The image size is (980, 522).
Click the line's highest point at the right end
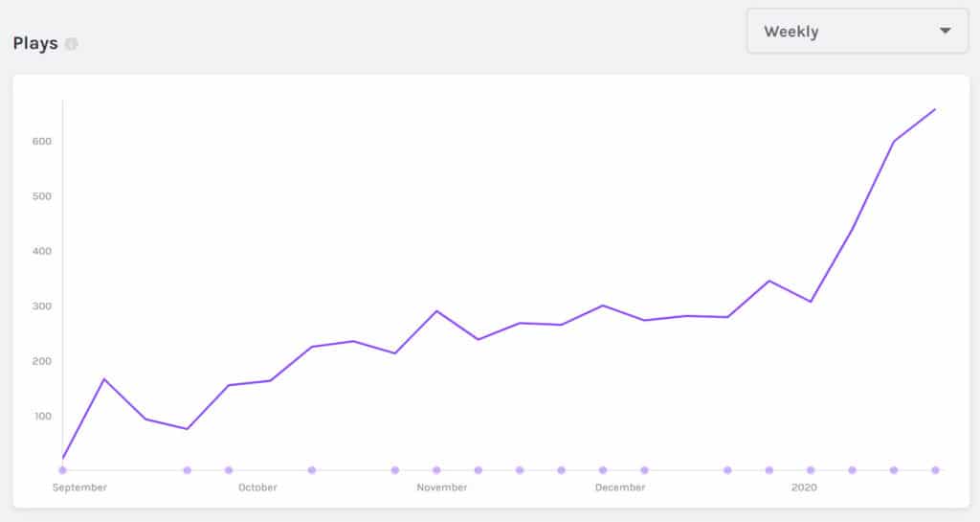935,109
